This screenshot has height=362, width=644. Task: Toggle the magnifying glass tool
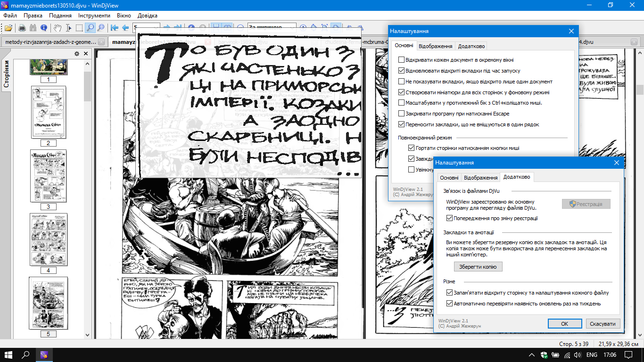click(90, 28)
